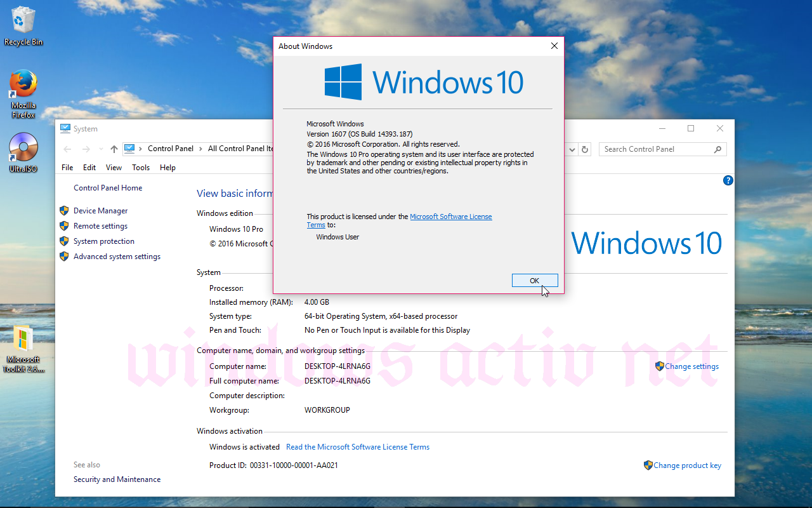Open the Recycle Bin desktop icon
Viewport: 812px width, 508px height.
tap(23, 25)
